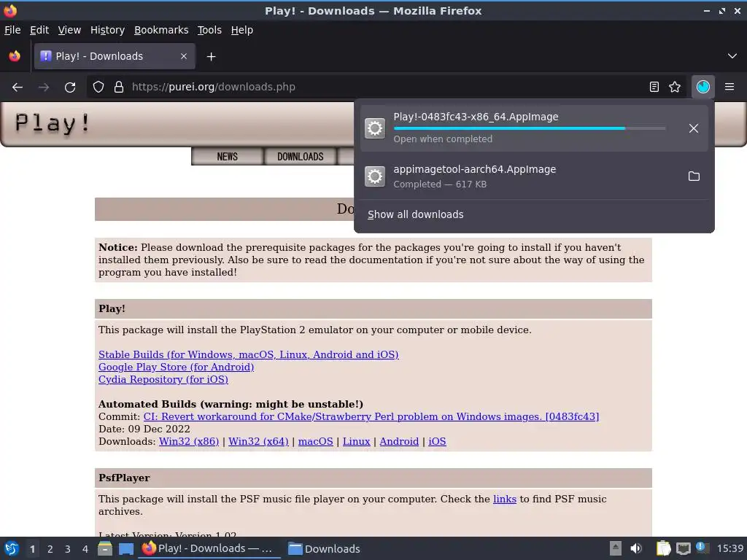Expand the list all tabs chevron

[x=732, y=56]
